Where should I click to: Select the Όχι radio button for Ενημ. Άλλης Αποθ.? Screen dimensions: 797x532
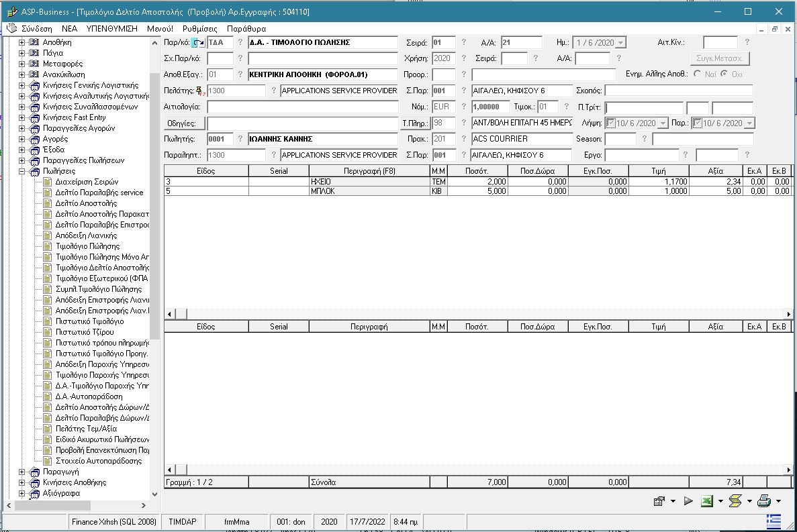[724, 74]
